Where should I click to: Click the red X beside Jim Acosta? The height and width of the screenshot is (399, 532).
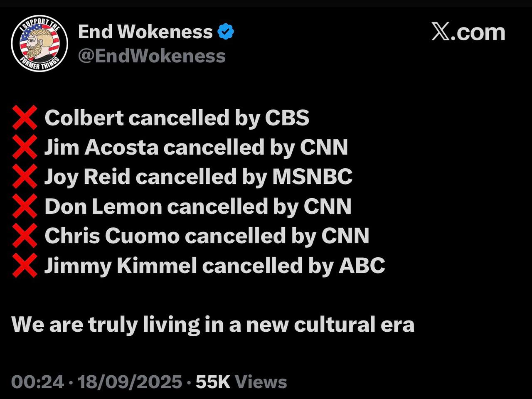(x=25, y=148)
